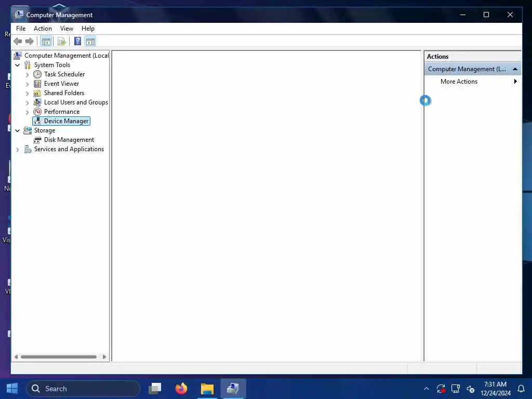Expand Local Users and Groups node

(28, 102)
